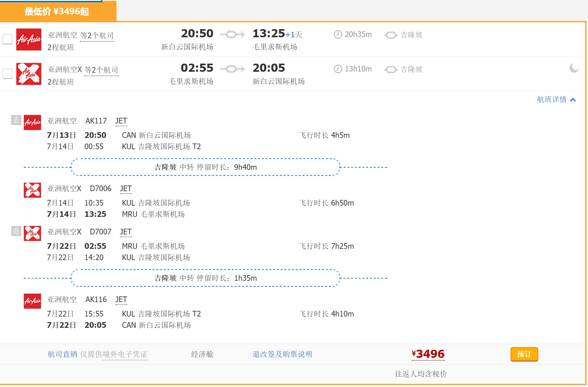Collapse the 航班详情 flight details section
The image size is (588, 387).
(556, 100)
